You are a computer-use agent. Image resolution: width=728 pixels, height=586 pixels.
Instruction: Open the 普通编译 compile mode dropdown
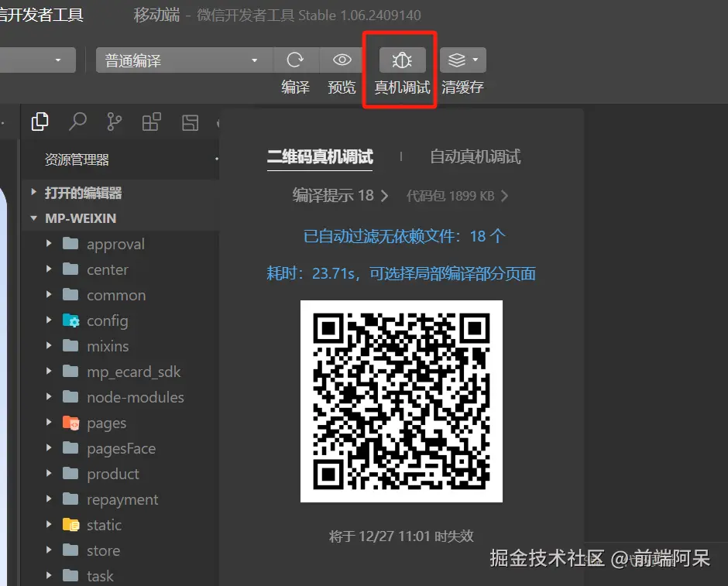[184, 60]
